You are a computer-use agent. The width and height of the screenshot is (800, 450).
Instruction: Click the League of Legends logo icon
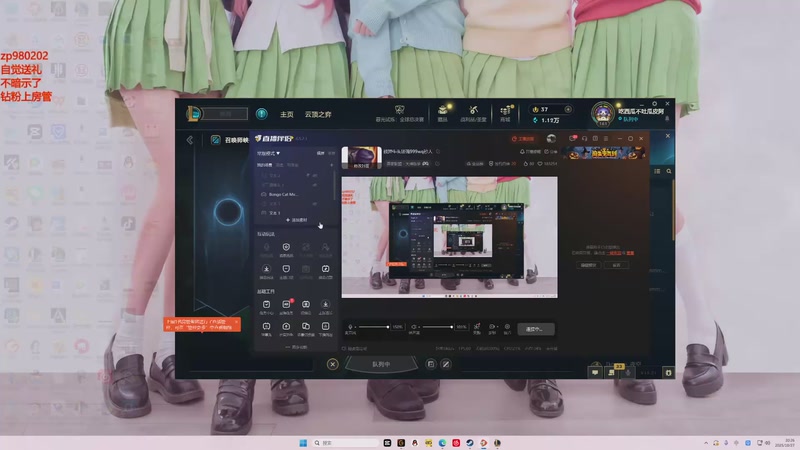[x=193, y=113]
